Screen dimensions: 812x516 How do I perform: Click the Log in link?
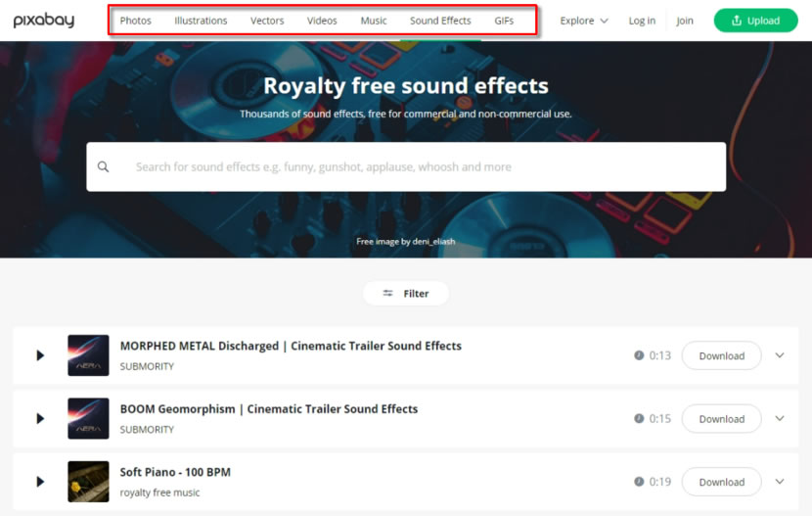click(642, 21)
